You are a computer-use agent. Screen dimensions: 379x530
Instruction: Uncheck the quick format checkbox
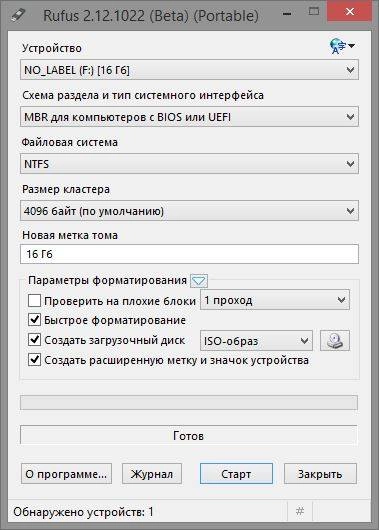(34, 320)
